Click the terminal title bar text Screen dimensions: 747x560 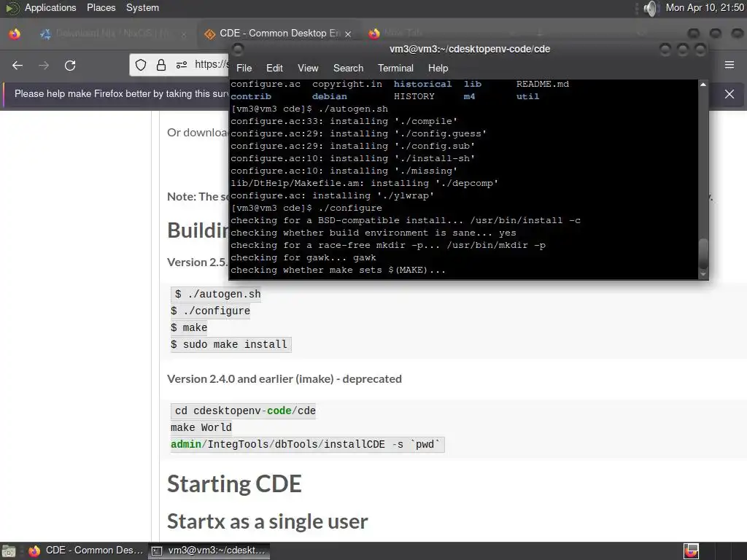tap(469, 49)
